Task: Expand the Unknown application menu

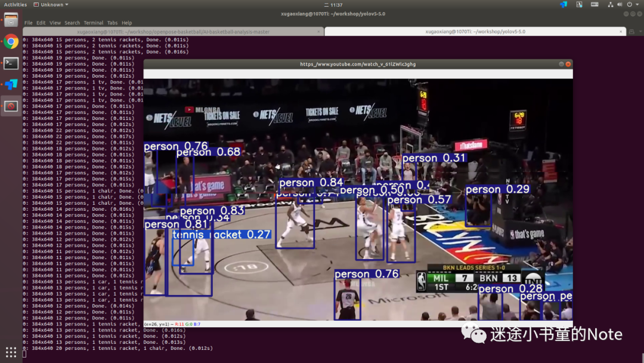Action: point(51,5)
